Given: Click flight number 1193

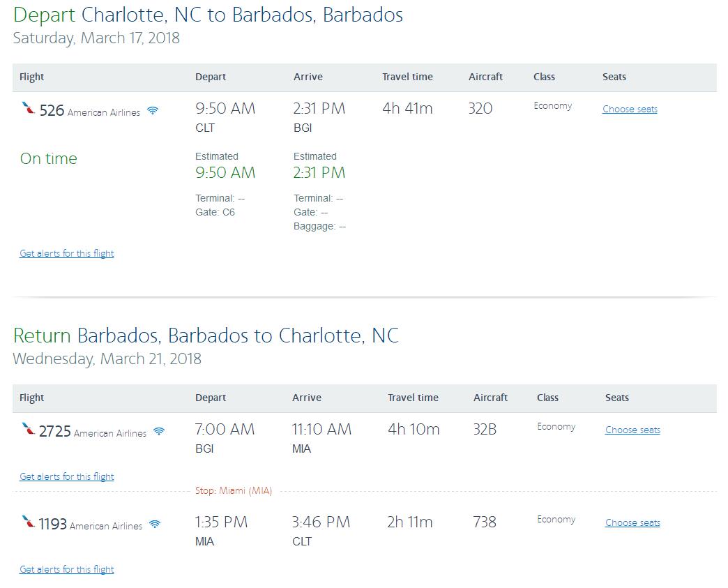Looking at the screenshot, I should coord(53,524).
